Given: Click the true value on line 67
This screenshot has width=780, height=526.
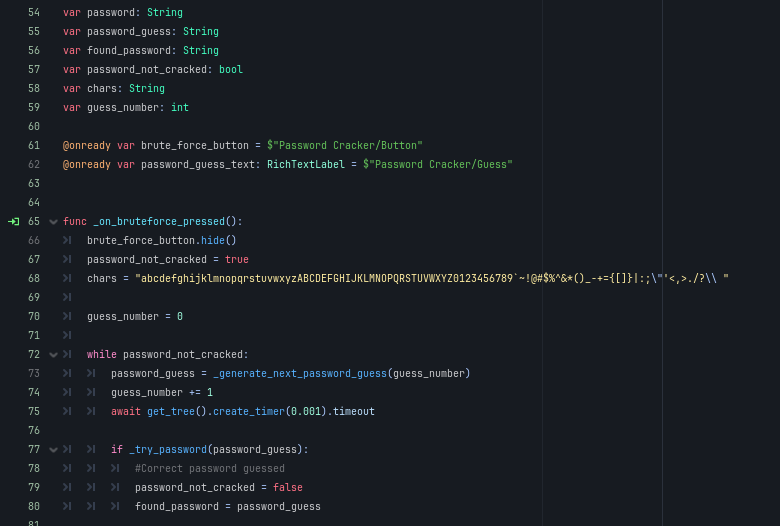Looking at the screenshot, I should (x=237, y=259).
